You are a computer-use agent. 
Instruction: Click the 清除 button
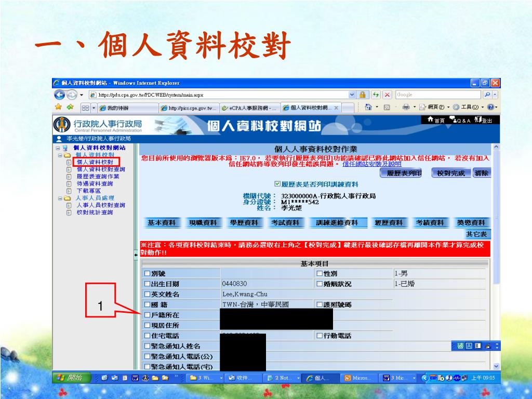point(482,173)
